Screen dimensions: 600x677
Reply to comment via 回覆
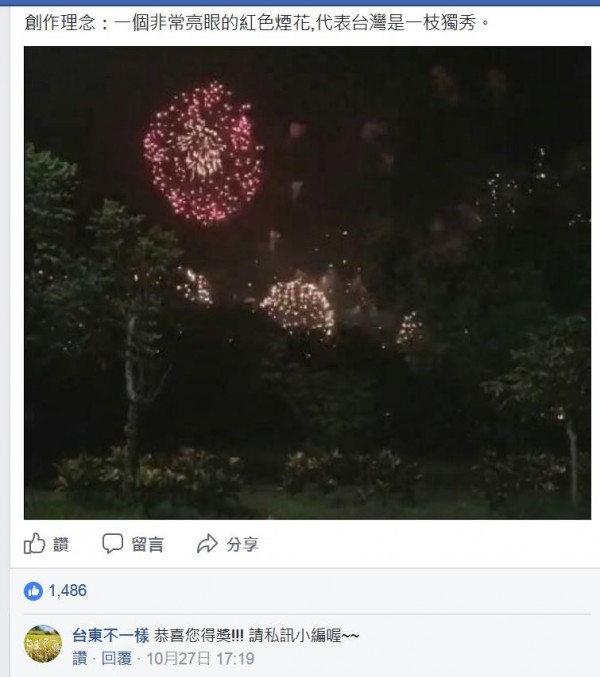click(x=116, y=658)
